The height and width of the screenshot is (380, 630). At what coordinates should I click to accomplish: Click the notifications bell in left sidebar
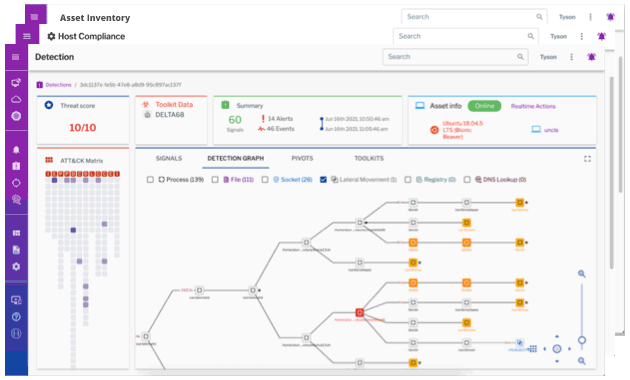(x=16, y=150)
